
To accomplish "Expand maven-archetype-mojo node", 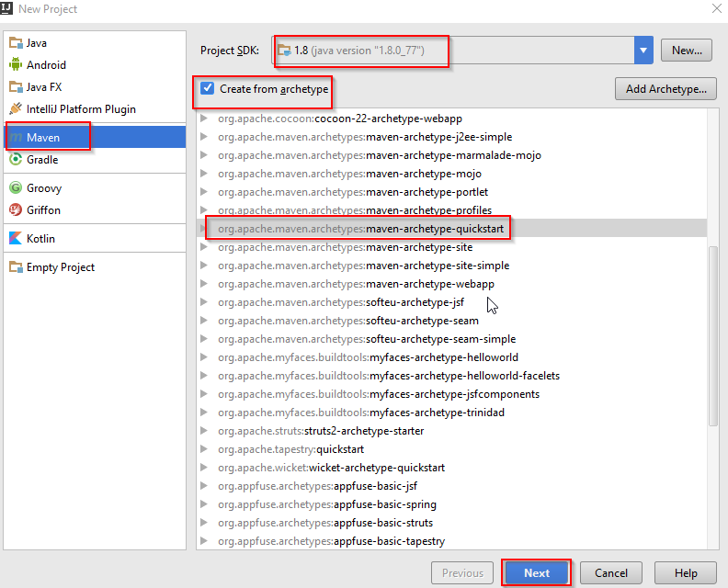I will tap(203, 173).
